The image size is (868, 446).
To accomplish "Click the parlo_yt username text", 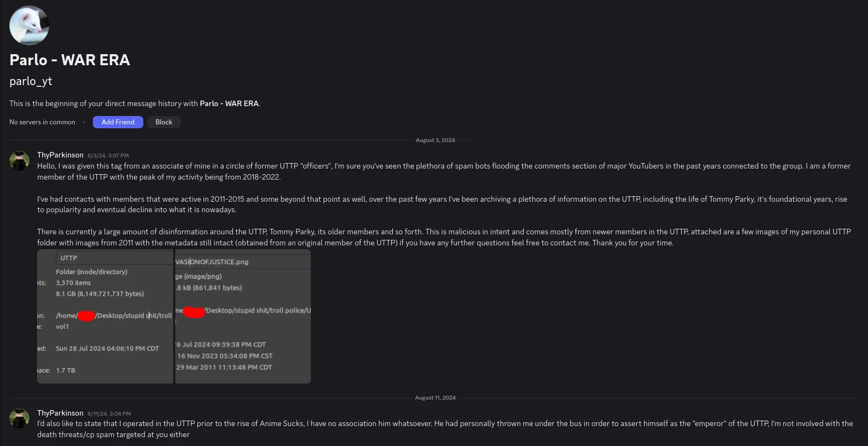I will [31, 81].
